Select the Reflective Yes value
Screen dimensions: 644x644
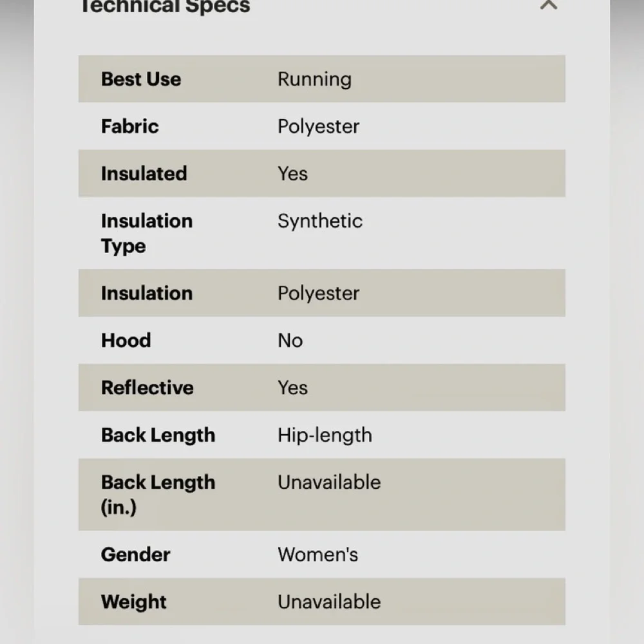(x=292, y=388)
